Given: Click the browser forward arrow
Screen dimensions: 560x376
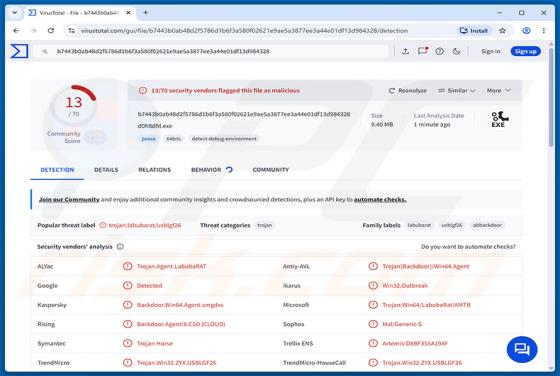Looking at the screenshot, I should tap(33, 31).
